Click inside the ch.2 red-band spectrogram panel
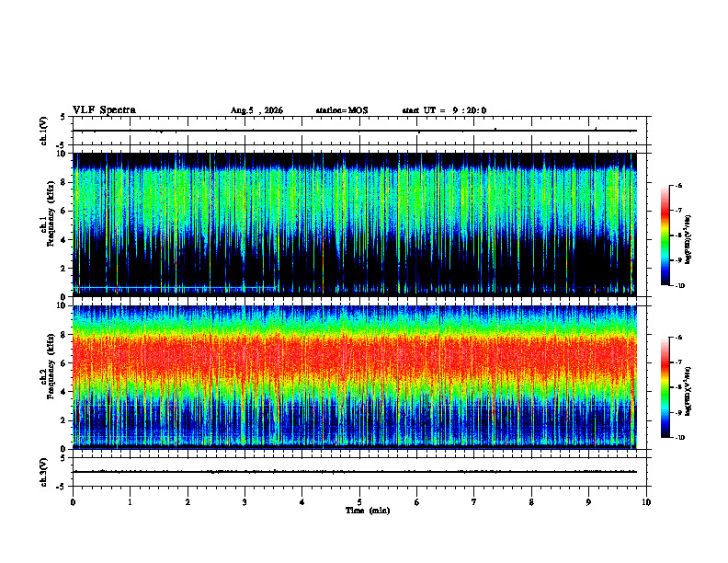The height and width of the screenshot is (563, 728). click(x=355, y=377)
